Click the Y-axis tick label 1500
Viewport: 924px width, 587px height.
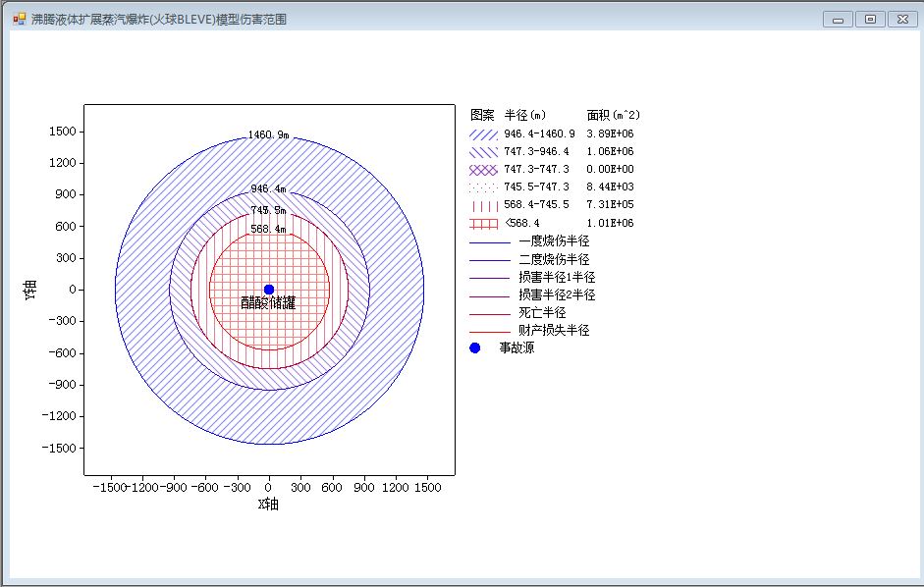click(x=63, y=132)
